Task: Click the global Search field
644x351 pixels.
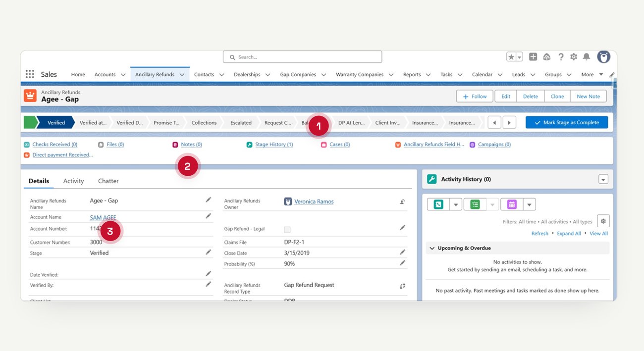Action: coord(302,57)
